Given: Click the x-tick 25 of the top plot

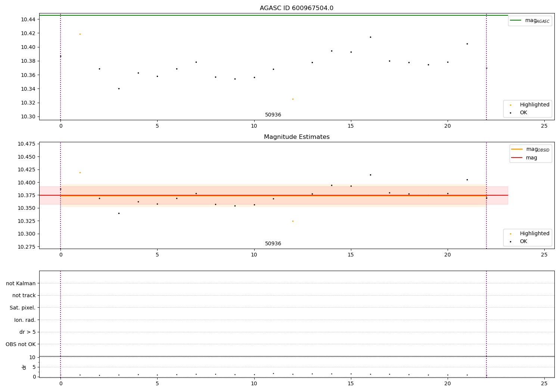Looking at the screenshot, I should click(x=544, y=126).
